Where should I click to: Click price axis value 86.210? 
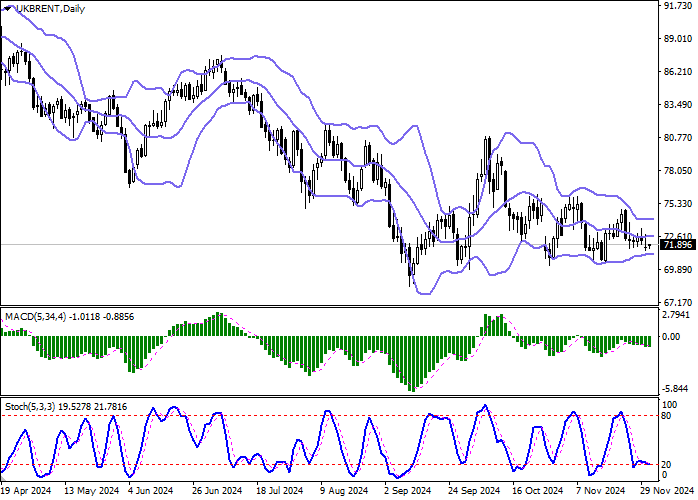point(678,72)
